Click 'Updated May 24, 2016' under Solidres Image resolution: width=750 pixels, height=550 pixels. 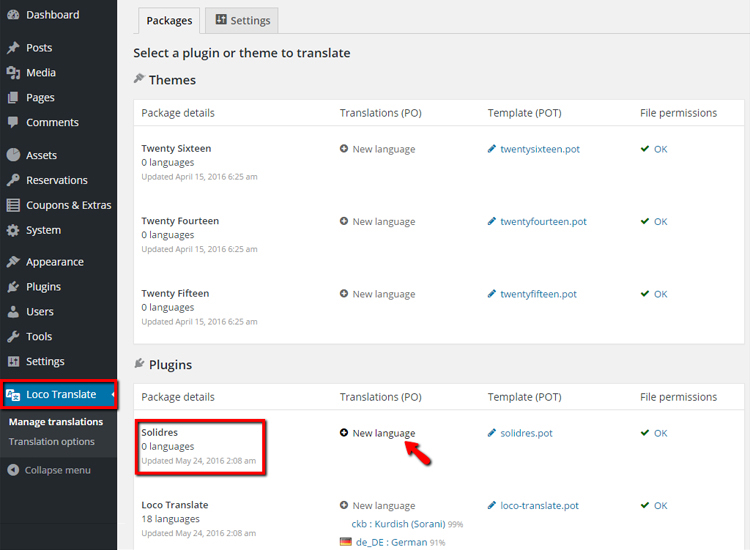[199, 461]
